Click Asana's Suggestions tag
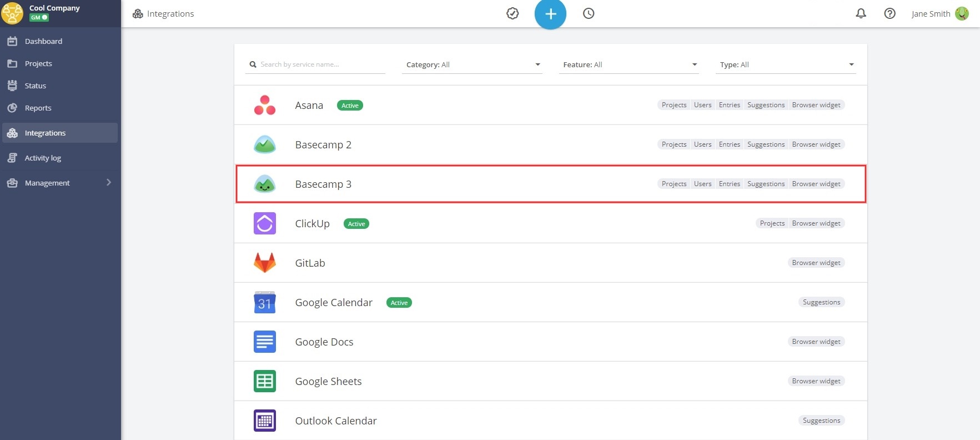Screen dimensions: 980x440 pos(766,105)
